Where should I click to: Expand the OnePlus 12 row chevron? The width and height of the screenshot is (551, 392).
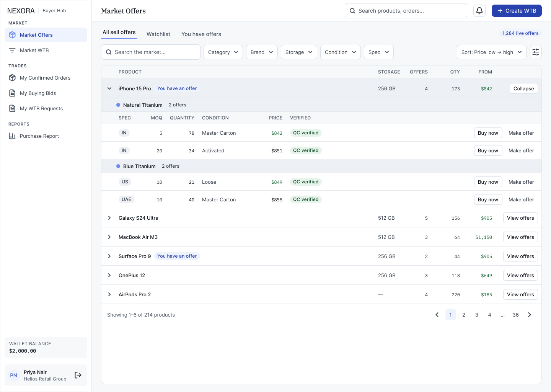[109, 275]
